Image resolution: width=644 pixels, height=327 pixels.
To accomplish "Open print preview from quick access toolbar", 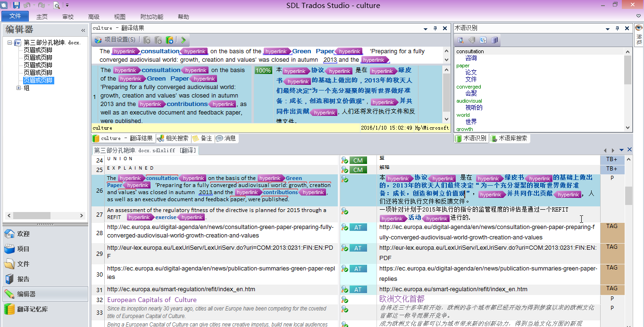I will click(57, 5).
